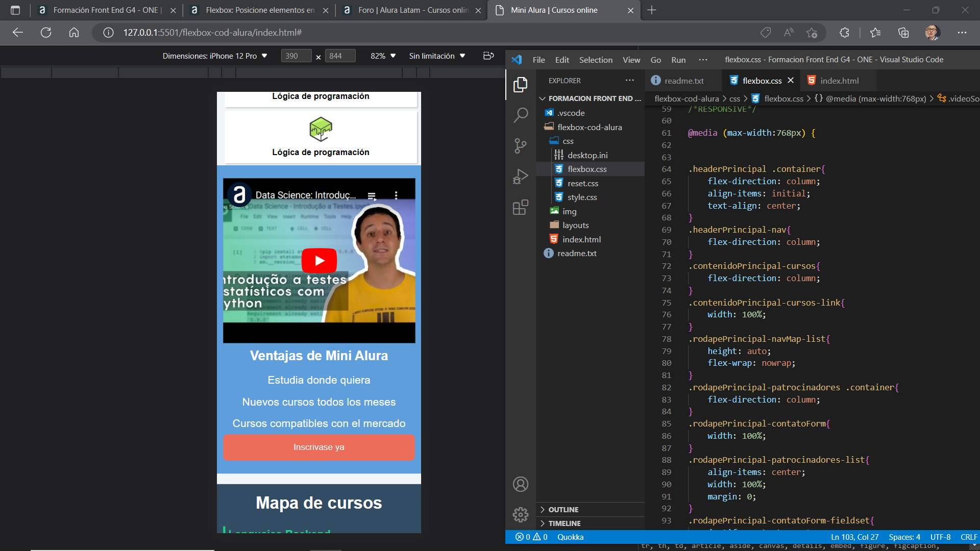Close the flexbox.css editor tab

click(x=791, y=80)
